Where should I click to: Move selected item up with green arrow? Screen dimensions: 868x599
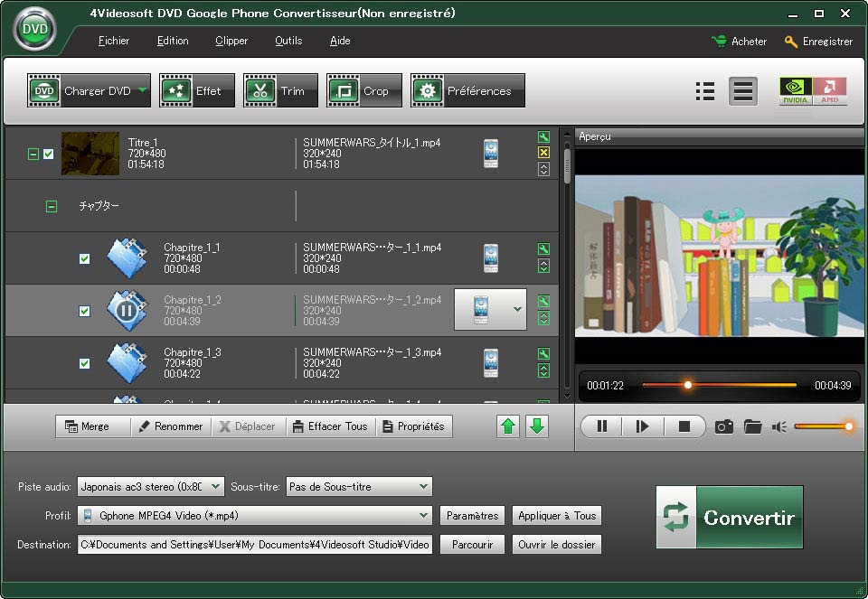click(x=508, y=426)
